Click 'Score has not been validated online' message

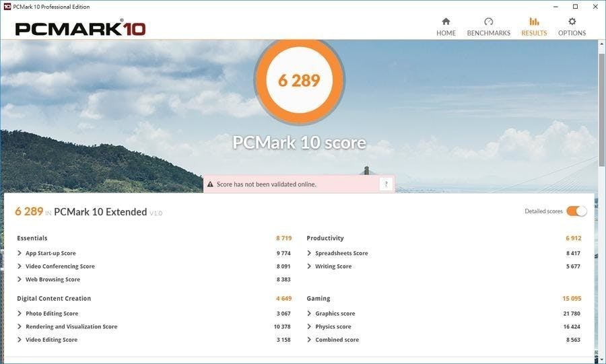click(266, 184)
